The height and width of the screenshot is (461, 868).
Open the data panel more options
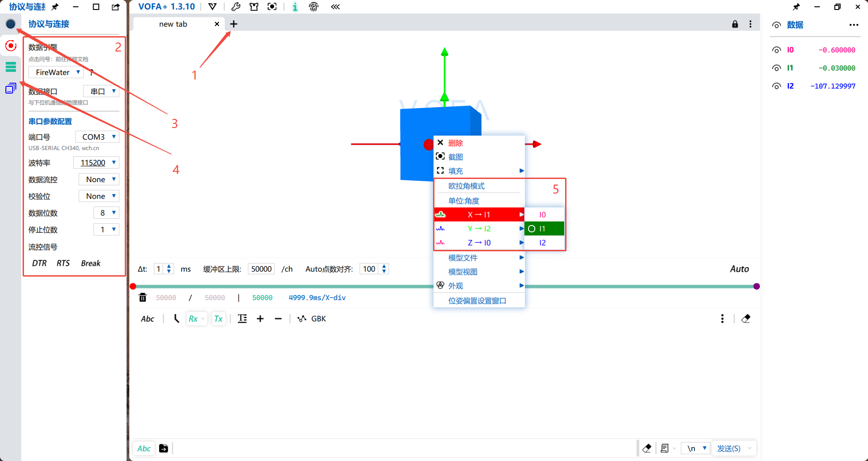854,25
